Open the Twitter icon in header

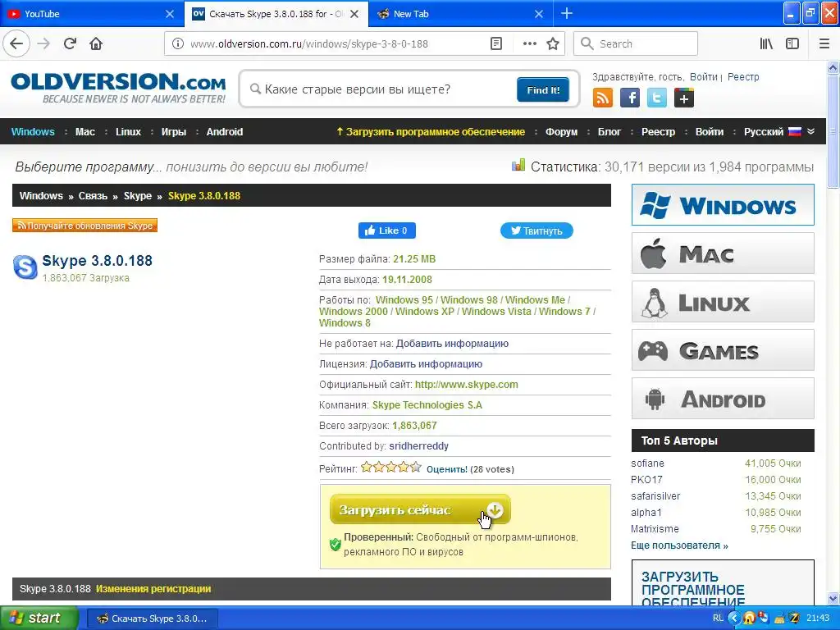(x=657, y=98)
